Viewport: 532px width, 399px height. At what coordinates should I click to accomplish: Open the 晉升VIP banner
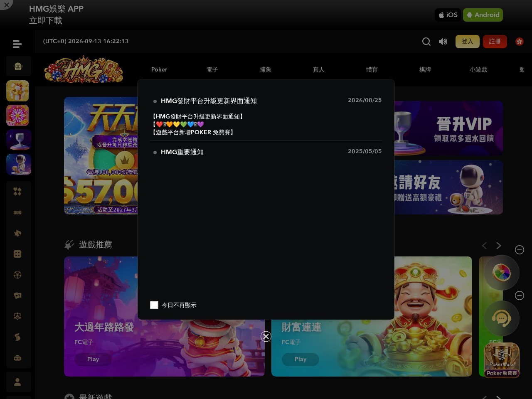coord(449,128)
